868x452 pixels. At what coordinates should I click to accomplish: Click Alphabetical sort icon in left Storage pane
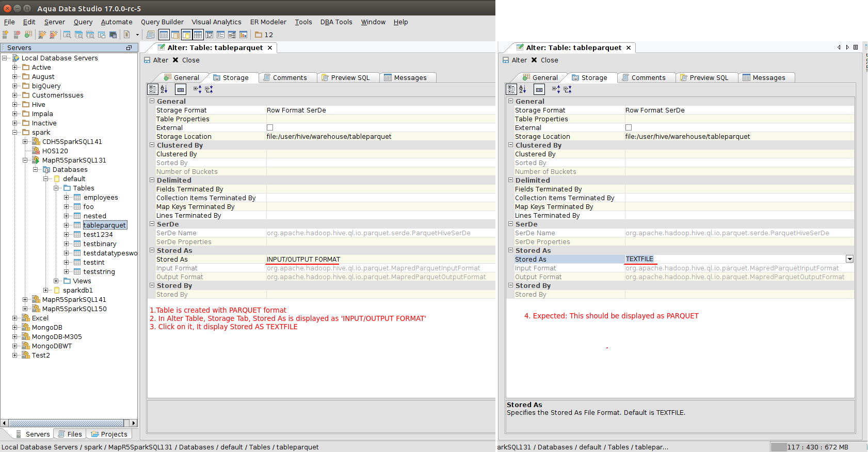[164, 89]
